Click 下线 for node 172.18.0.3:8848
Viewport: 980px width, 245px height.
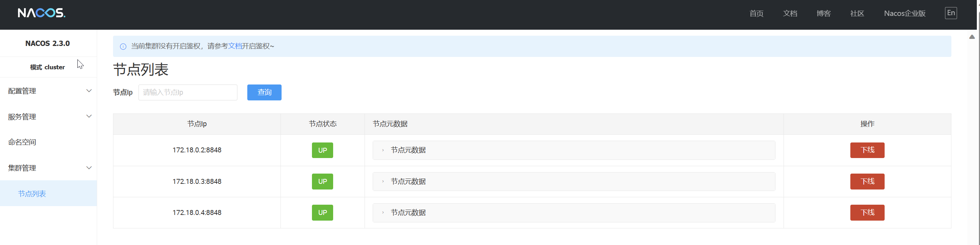(x=867, y=181)
